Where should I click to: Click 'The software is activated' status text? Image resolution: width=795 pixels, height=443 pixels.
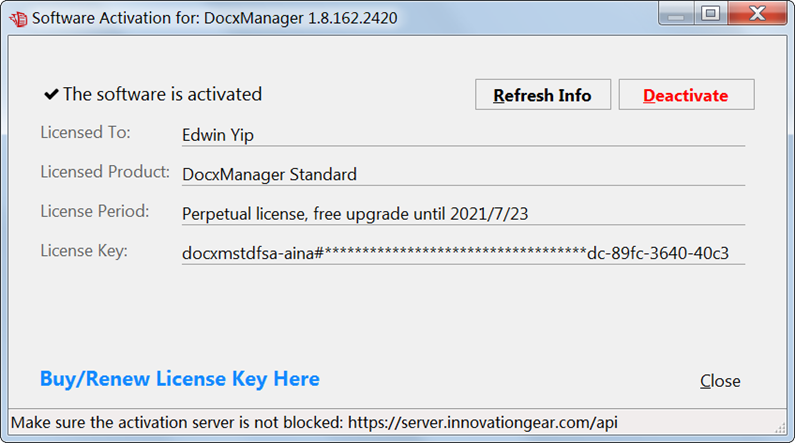(x=162, y=94)
